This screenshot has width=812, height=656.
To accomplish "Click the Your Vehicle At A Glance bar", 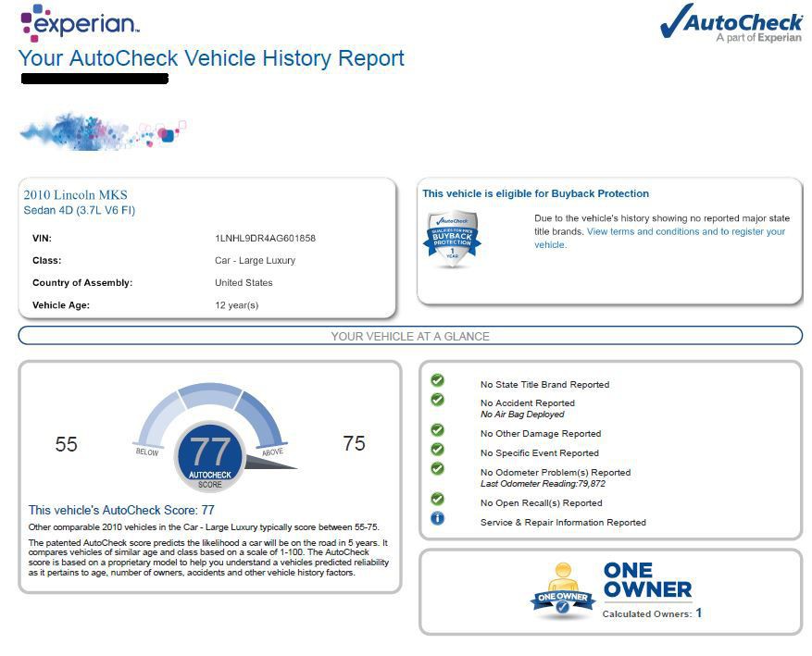I will (x=410, y=336).
